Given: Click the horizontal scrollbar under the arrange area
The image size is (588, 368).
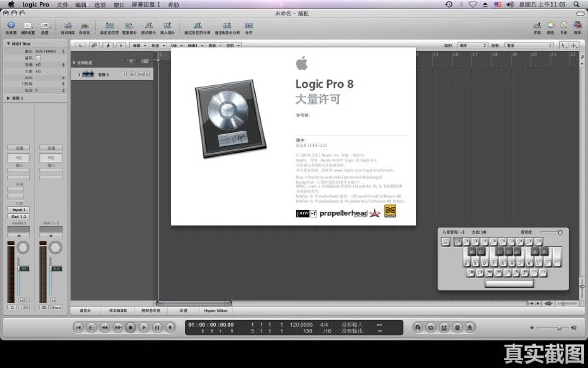Looking at the screenshot, I should (x=194, y=303).
